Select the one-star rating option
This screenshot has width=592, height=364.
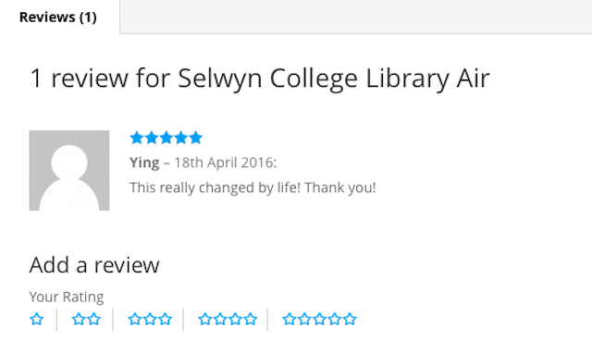click(x=37, y=320)
